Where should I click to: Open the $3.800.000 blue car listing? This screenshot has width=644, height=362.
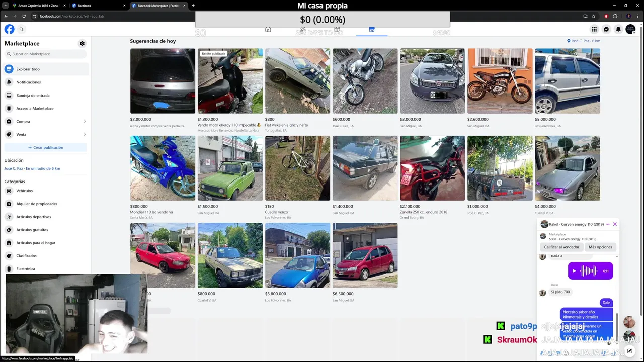297,255
